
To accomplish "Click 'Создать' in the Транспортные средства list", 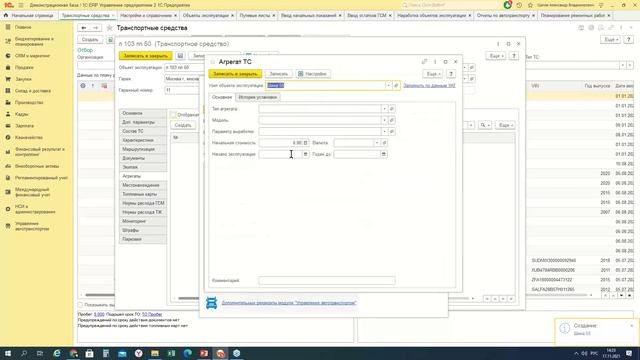I will coord(90,40).
